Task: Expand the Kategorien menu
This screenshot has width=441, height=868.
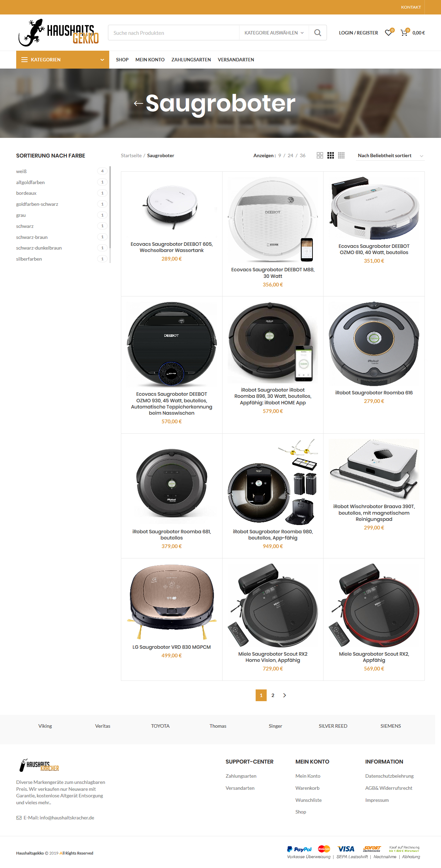Action: click(63, 60)
